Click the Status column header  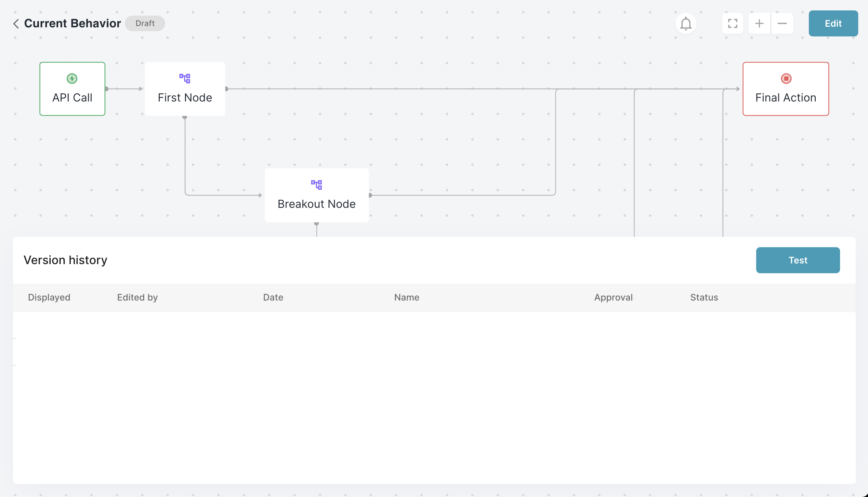[x=704, y=297]
